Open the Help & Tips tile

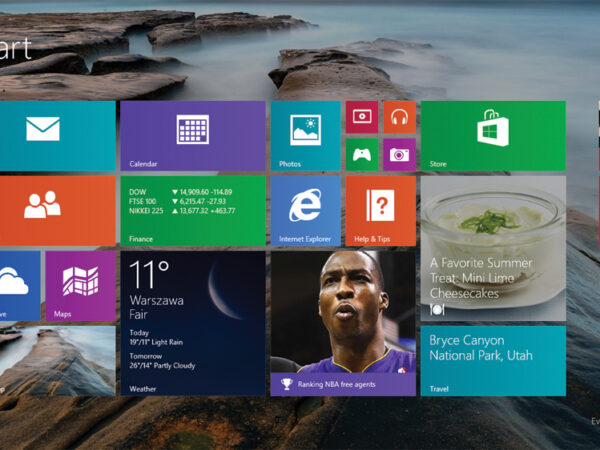click(x=380, y=210)
